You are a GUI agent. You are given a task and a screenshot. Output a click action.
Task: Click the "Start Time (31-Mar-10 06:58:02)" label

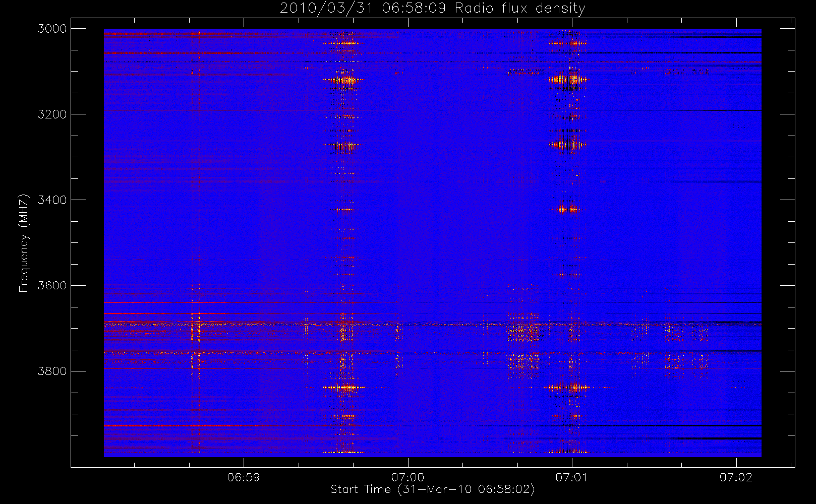(432, 489)
